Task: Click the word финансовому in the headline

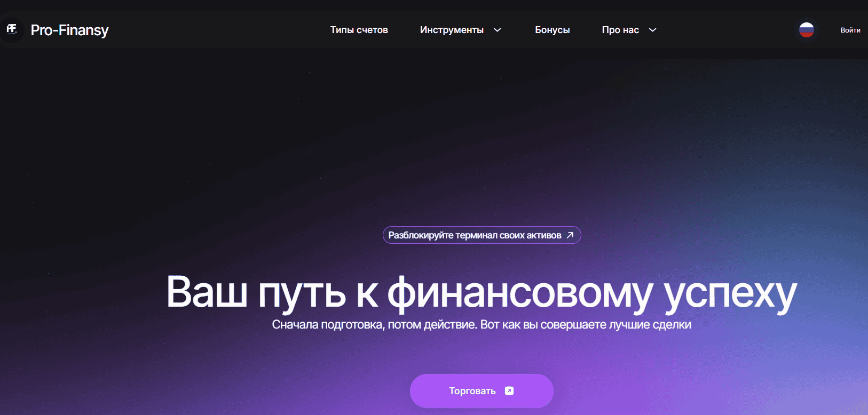Action: (x=520, y=293)
